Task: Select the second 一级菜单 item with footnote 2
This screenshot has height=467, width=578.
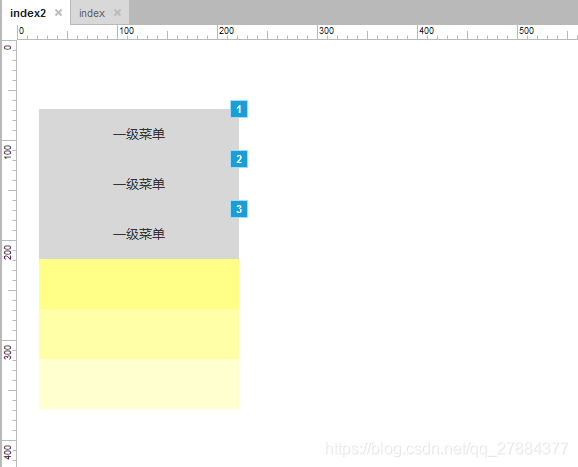Action: coord(139,184)
